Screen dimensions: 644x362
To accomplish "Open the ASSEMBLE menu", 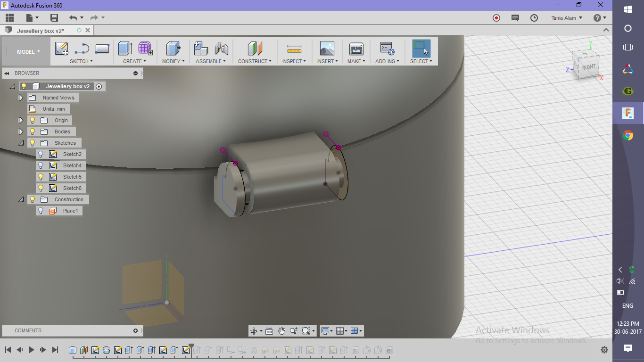I will pyautogui.click(x=211, y=61).
